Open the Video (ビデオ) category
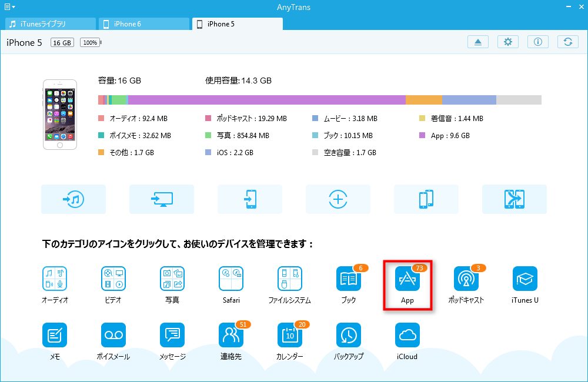Viewport: 588px width, 382px height. tap(113, 279)
